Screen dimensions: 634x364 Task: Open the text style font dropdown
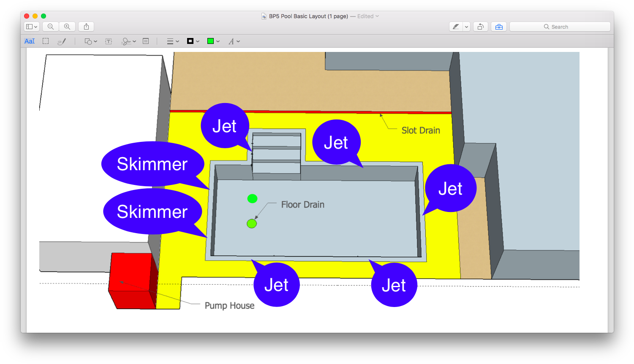234,41
